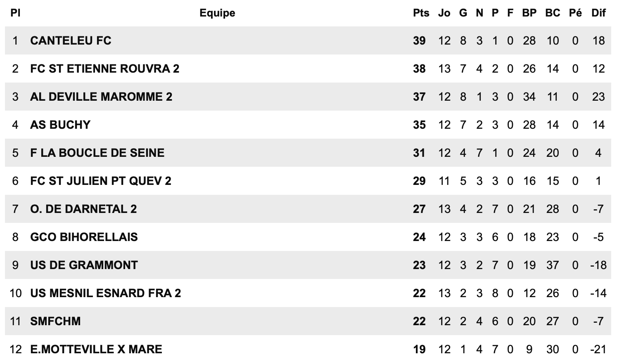Select E.MOTTEVILLE X MARE team
The width and height of the screenshot is (617, 364).
tap(96, 349)
